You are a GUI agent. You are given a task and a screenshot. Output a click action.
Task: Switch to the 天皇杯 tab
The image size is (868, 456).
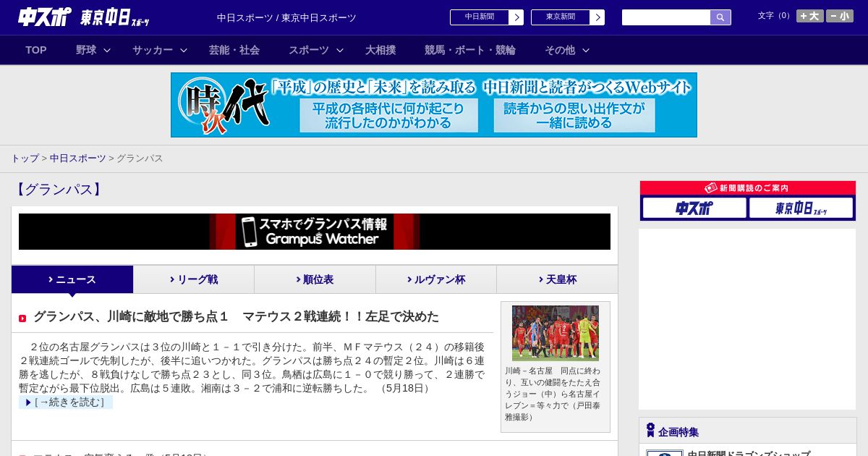pos(557,279)
